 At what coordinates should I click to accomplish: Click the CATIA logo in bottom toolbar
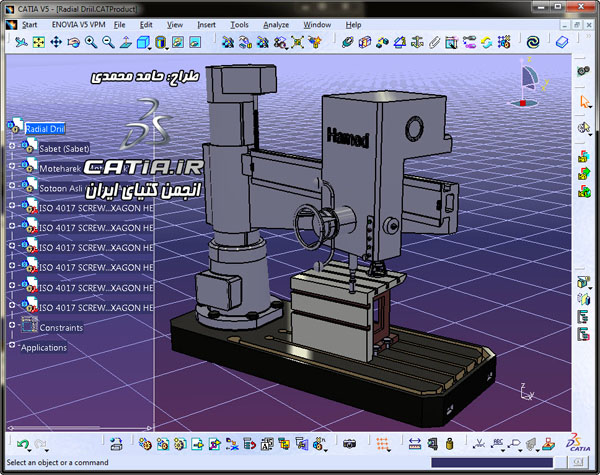(x=579, y=443)
